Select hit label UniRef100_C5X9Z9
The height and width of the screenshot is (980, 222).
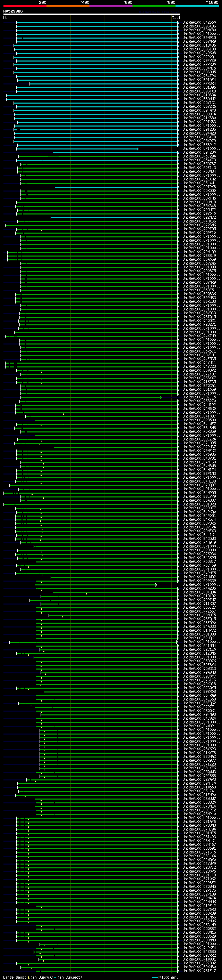click(x=199, y=141)
